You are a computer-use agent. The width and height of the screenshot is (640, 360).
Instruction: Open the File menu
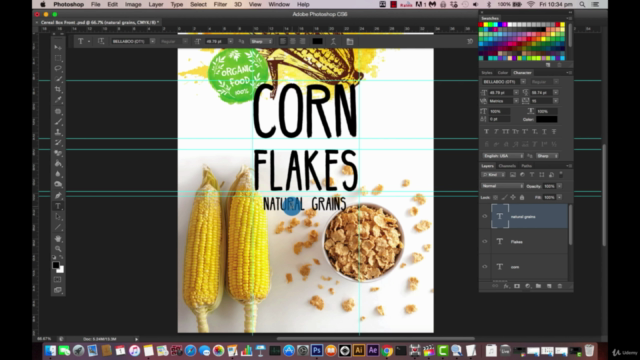(96, 4)
